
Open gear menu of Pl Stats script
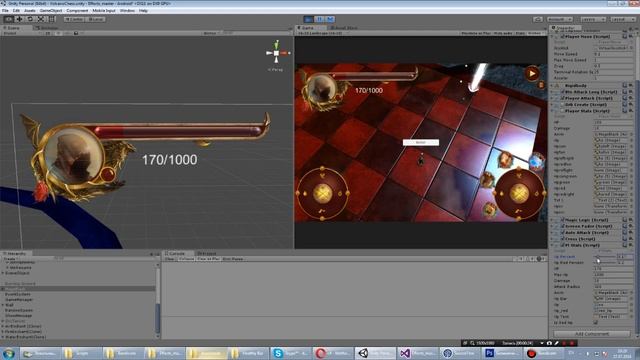click(x=631, y=245)
